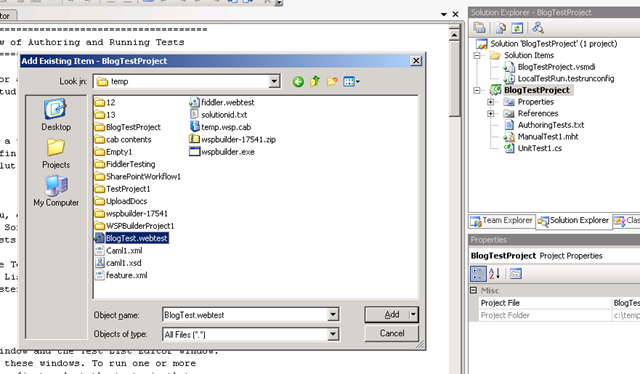The width and height of the screenshot is (640, 374).
Task: Switch to Team Explorer tab
Action: (502, 221)
